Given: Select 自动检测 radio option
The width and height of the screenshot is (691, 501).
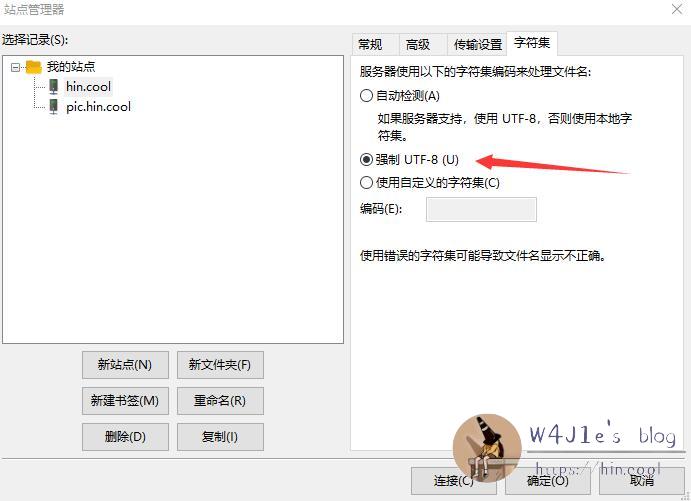Looking at the screenshot, I should click(366, 96).
